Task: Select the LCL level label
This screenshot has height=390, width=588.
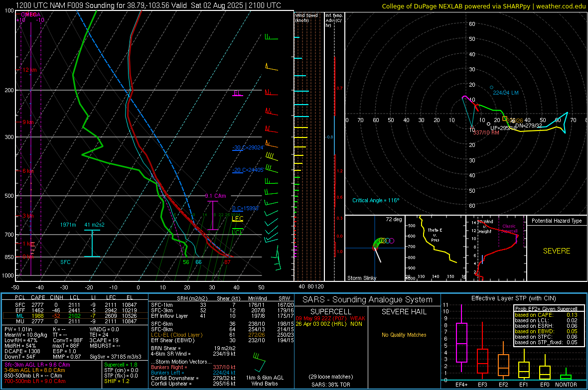Action: pos(237,232)
